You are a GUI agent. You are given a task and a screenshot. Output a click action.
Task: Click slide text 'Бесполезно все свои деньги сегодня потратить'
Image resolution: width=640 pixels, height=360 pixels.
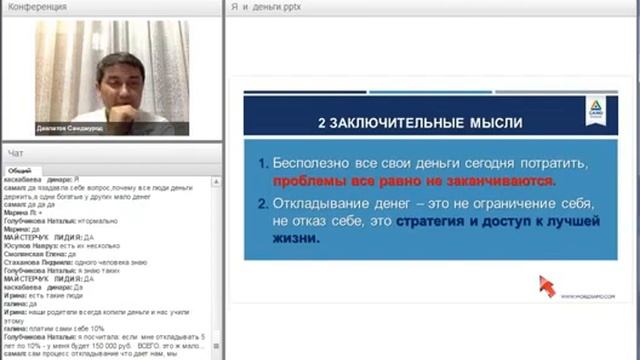[x=430, y=163]
